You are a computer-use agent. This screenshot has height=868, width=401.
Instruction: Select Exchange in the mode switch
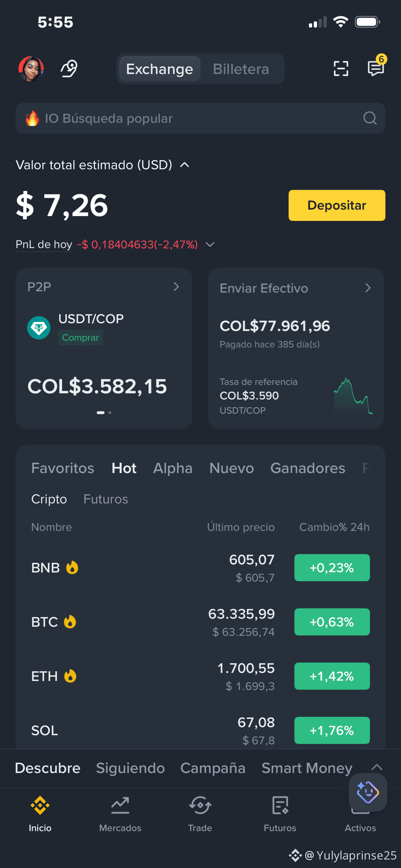[159, 69]
